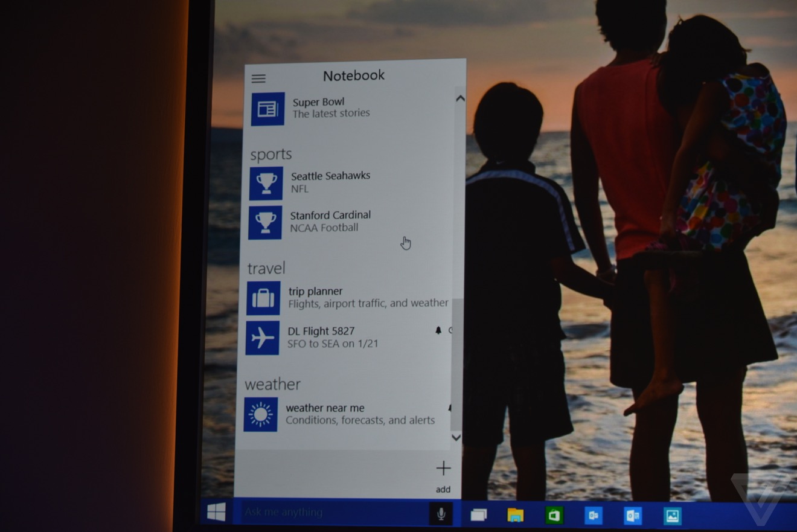This screenshot has width=797, height=532.
Task: Click the weather near me sun icon
Action: coord(261,414)
